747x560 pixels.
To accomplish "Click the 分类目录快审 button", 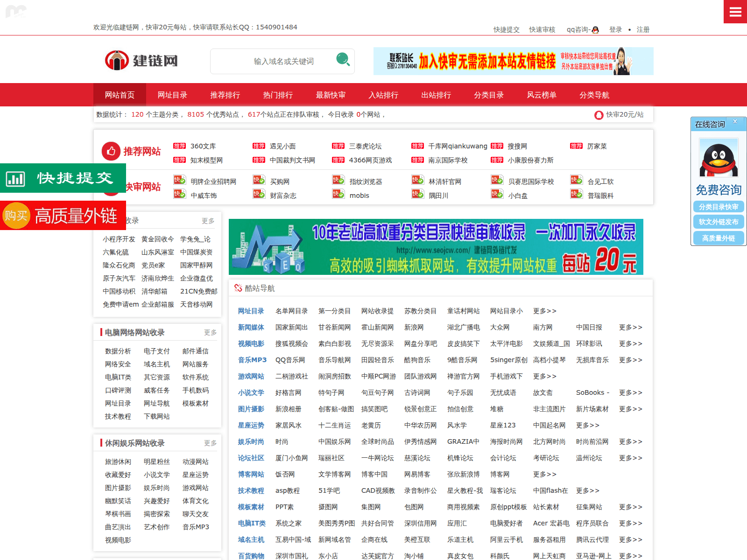I will [719, 207].
